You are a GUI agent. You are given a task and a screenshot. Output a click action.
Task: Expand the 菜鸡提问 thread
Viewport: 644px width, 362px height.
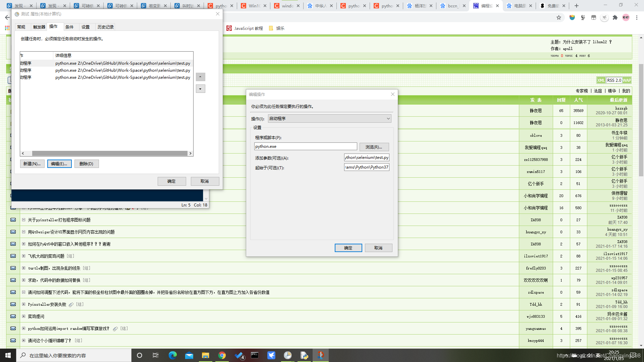[23, 316]
